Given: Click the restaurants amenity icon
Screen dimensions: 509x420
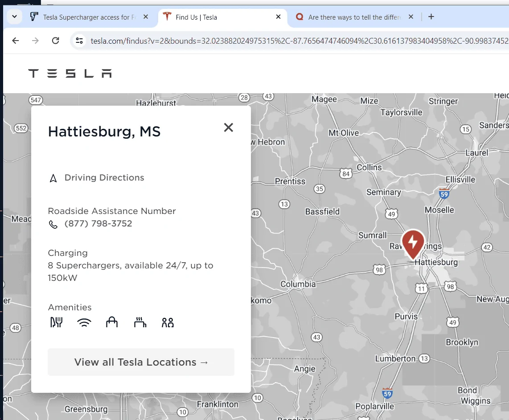Looking at the screenshot, I should 56,322.
